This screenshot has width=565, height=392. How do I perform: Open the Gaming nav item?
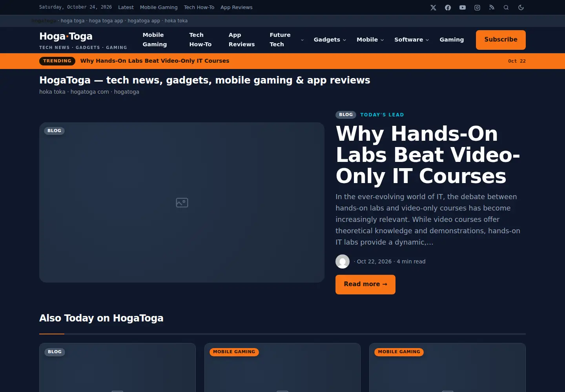(x=452, y=40)
